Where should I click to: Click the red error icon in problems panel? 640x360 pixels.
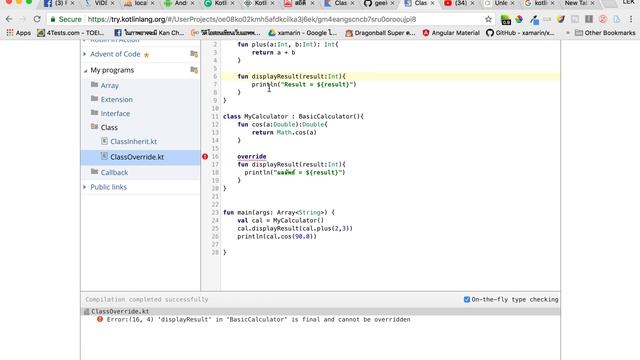(x=100, y=319)
